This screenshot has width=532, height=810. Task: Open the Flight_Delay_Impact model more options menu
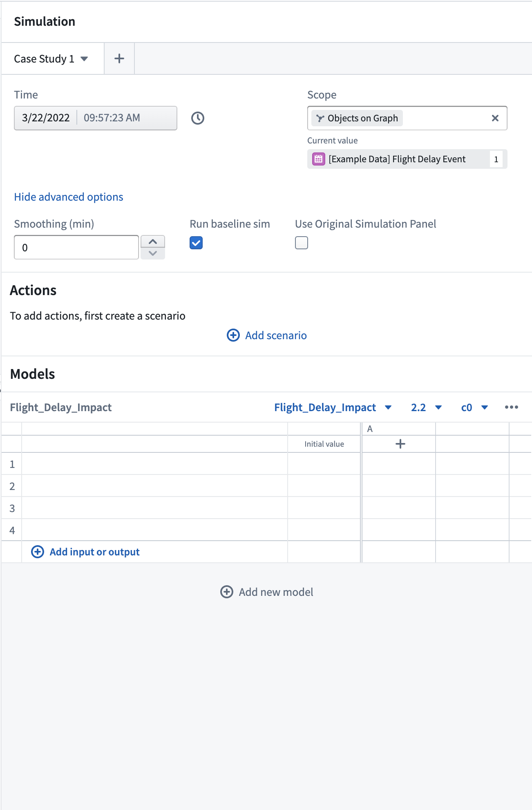[x=512, y=407]
